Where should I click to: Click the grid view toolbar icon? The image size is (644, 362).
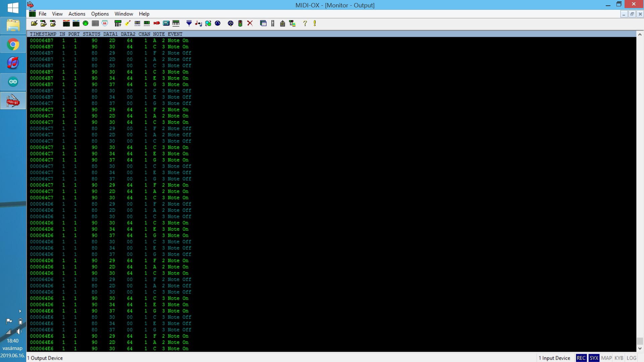coord(95,23)
